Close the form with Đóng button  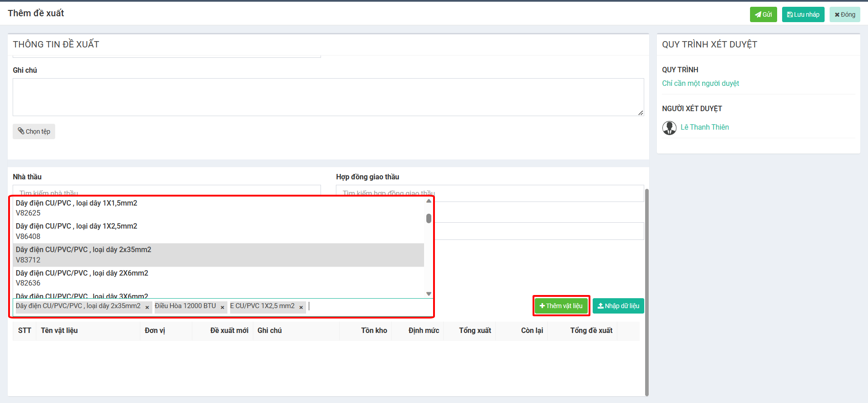(844, 14)
